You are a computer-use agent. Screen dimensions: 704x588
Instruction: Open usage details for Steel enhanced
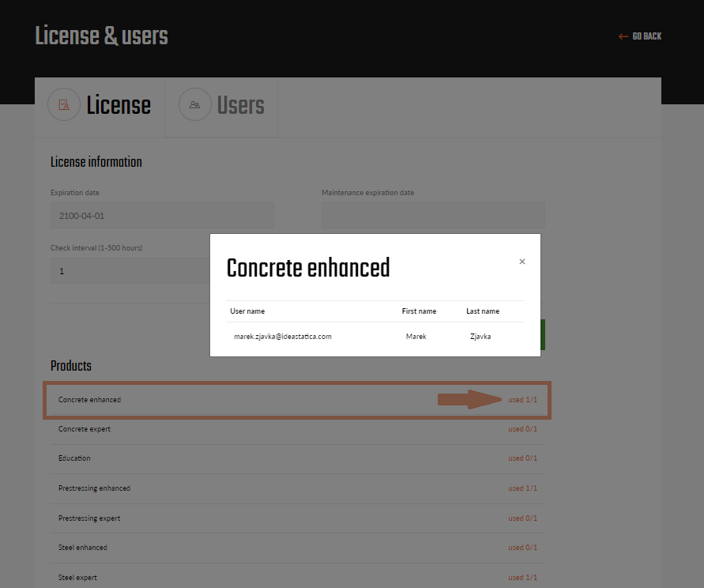pos(523,548)
